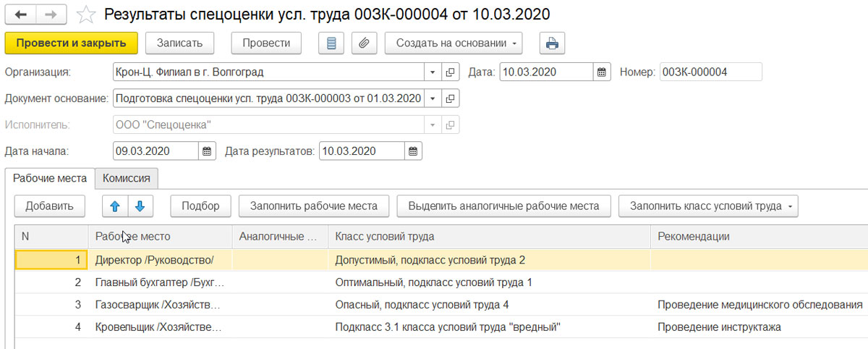This screenshot has width=868, height=349.
Task: Open attached files with paperclip icon
Action: click(x=364, y=43)
